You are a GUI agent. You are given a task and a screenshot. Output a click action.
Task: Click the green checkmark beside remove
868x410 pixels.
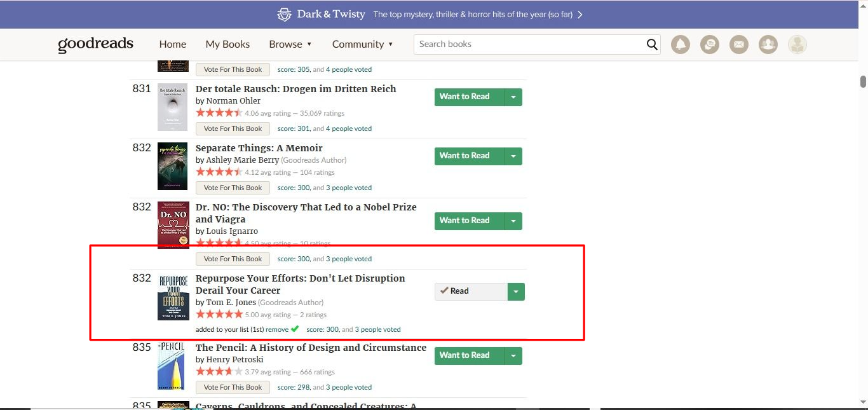295,329
